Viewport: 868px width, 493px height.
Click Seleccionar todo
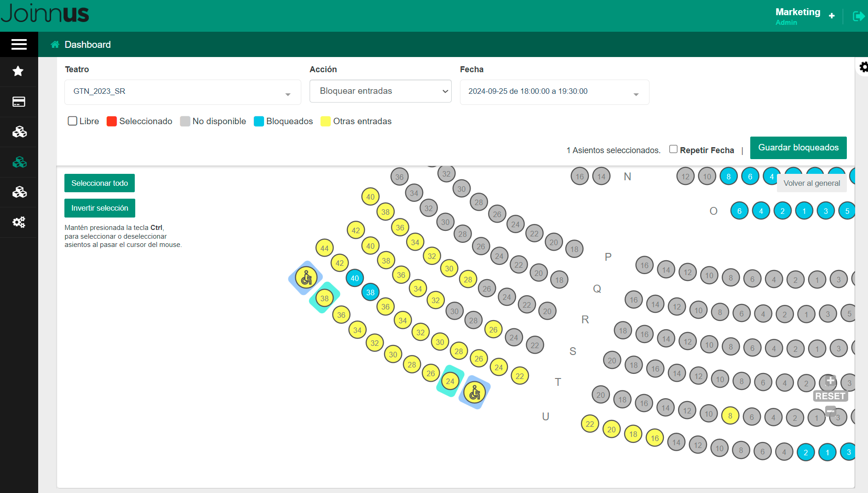tap(99, 183)
